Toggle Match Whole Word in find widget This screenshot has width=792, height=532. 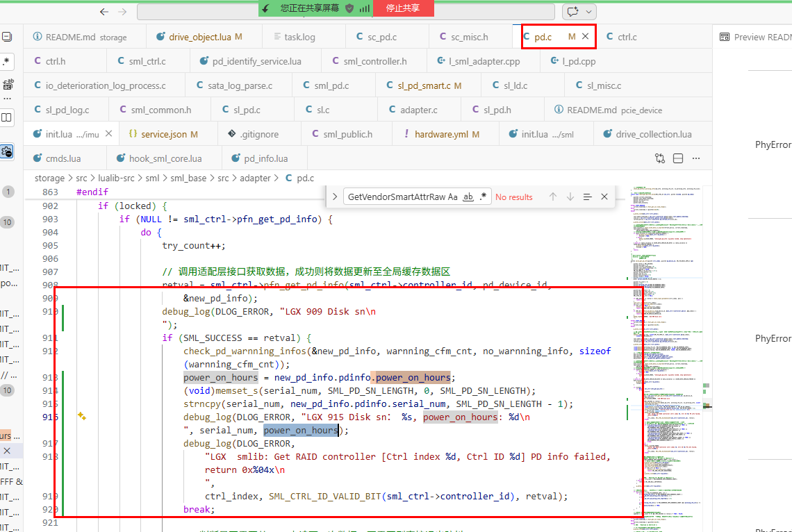pyautogui.click(x=468, y=197)
